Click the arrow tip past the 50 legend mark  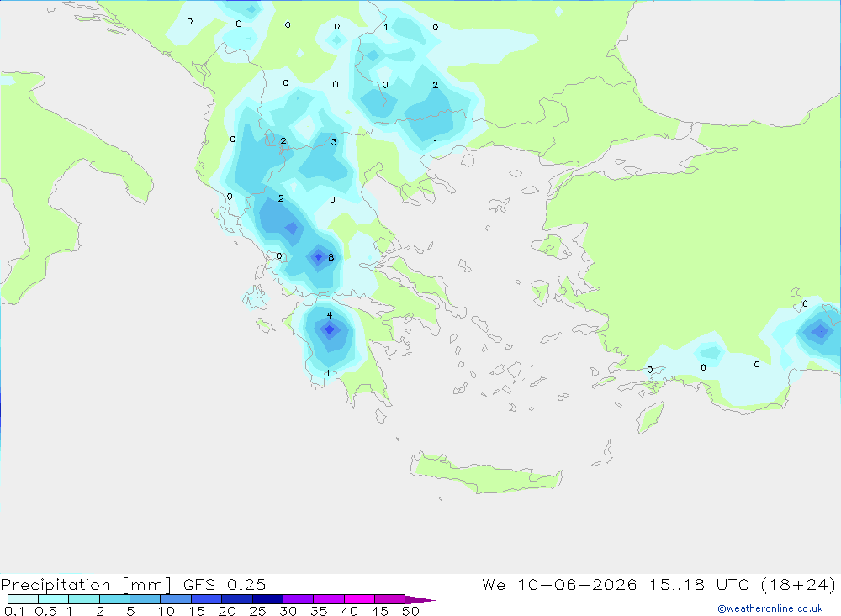(x=420, y=599)
